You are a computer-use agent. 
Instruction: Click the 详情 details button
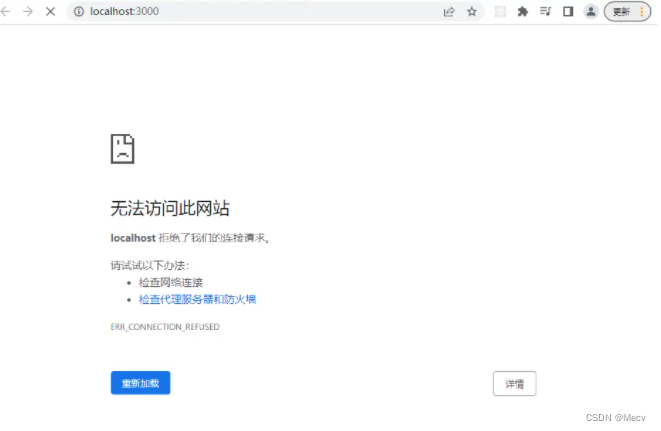[x=515, y=384]
